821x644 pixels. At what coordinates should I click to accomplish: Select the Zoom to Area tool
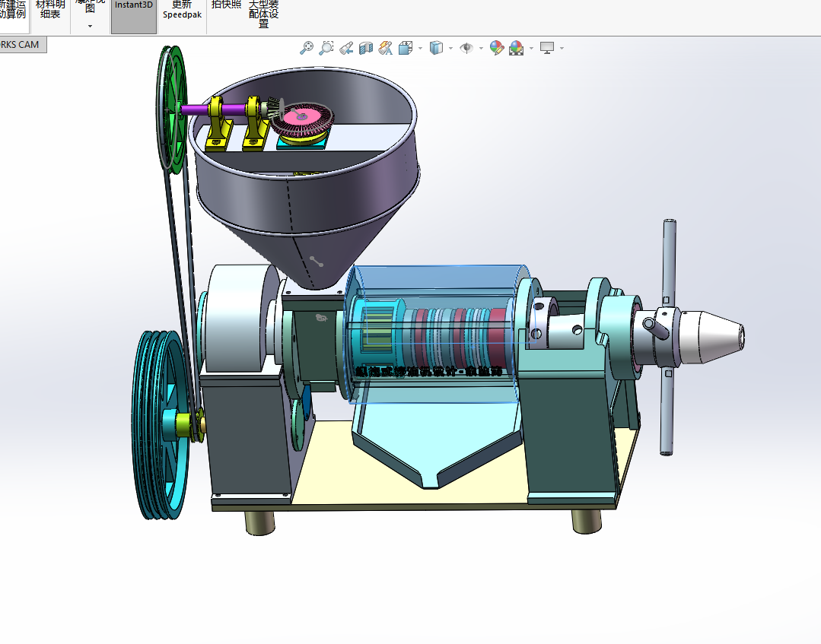pos(326,48)
